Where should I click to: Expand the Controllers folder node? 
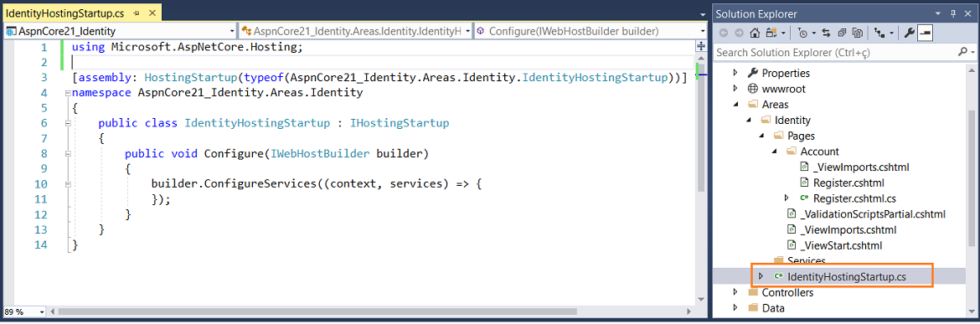[735, 292]
